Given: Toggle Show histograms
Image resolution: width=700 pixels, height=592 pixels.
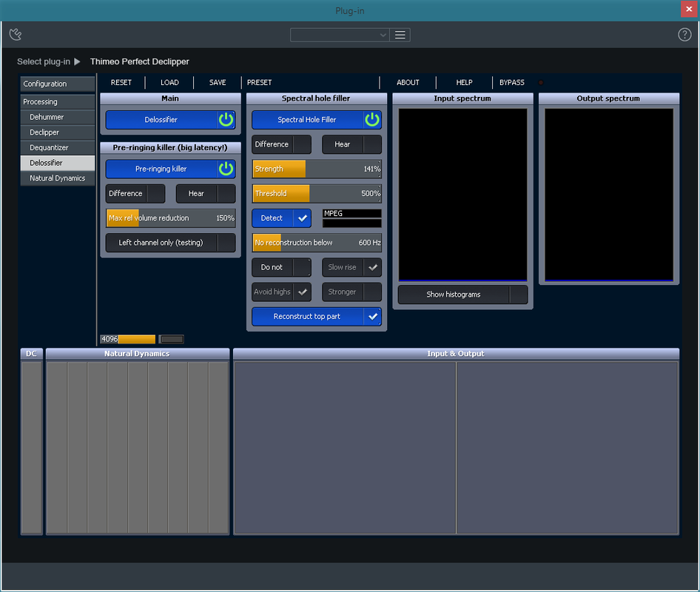Looking at the screenshot, I should (x=462, y=295).
